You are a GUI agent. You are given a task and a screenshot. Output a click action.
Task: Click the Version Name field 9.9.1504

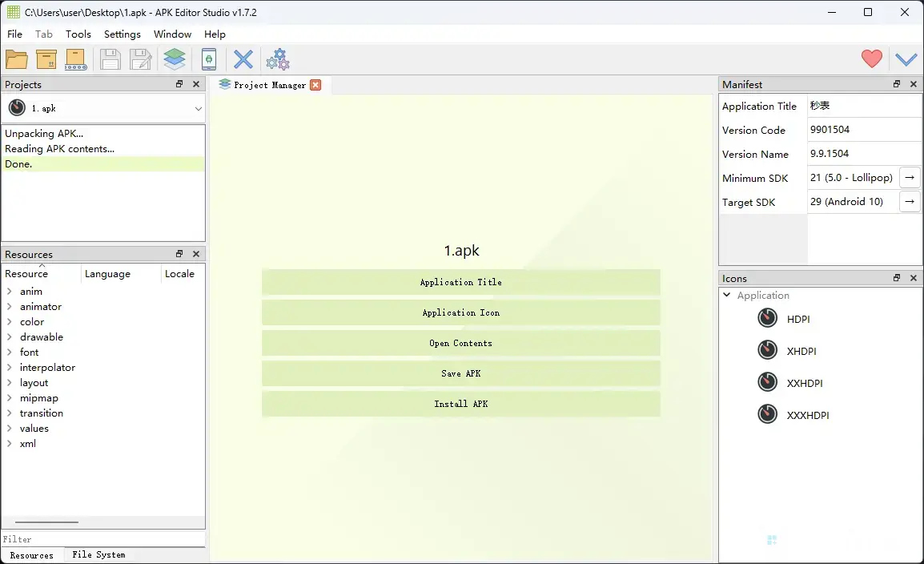point(864,154)
